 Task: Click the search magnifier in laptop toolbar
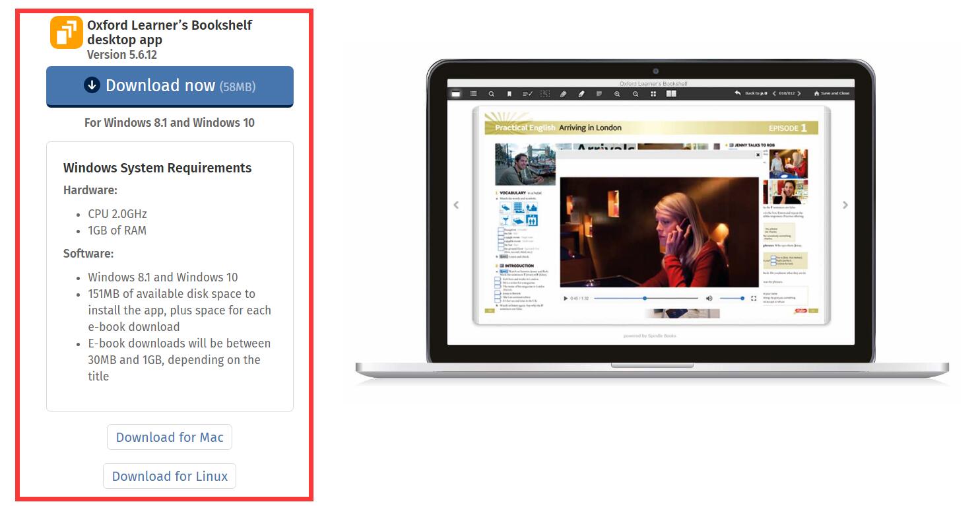coord(492,94)
